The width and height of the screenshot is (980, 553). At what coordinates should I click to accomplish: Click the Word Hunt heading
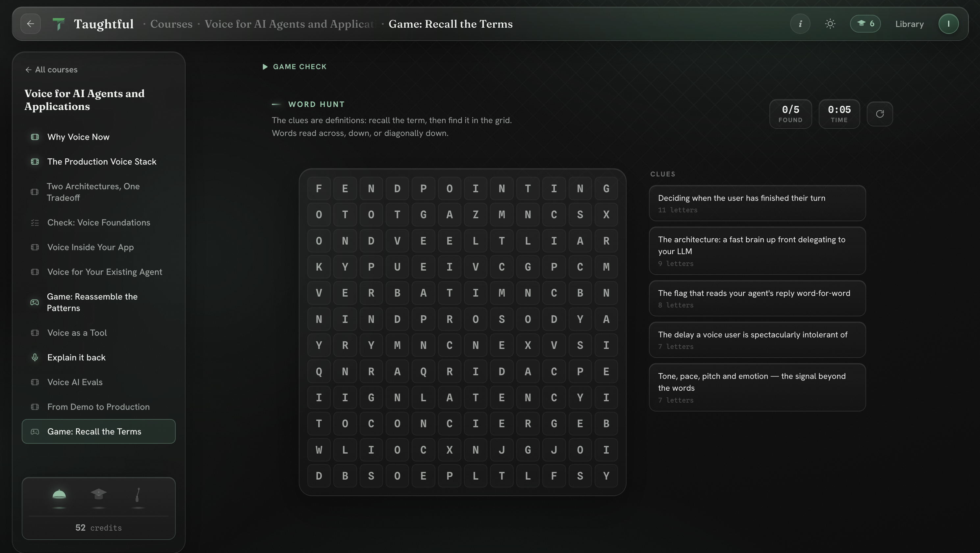tap(316, 105)
